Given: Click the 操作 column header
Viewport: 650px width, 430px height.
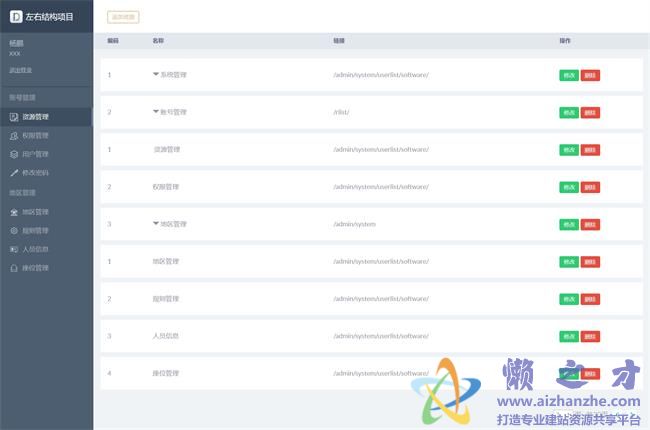Looking at the screenshot, I should click(x=565, y=41).
